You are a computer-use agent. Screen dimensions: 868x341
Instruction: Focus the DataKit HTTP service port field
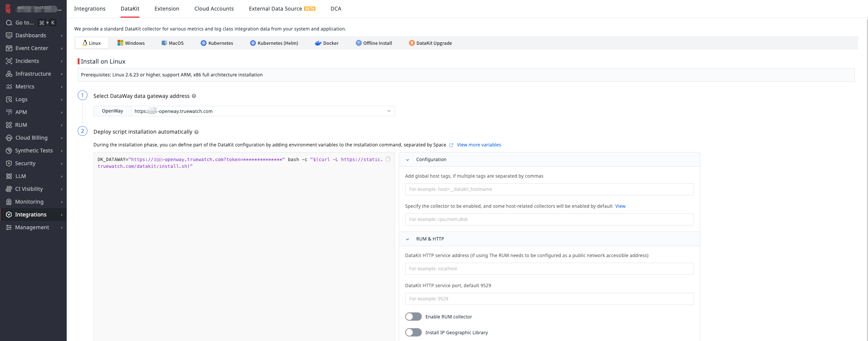click(549, 299)
